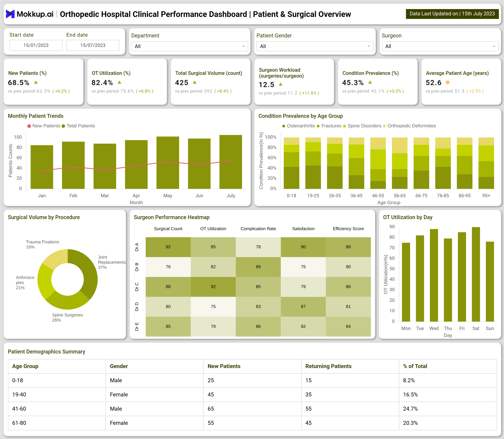Click the OT Utilization up-trend triangle icon
This screenshot has height=439, width=504.
pos(120,82)
